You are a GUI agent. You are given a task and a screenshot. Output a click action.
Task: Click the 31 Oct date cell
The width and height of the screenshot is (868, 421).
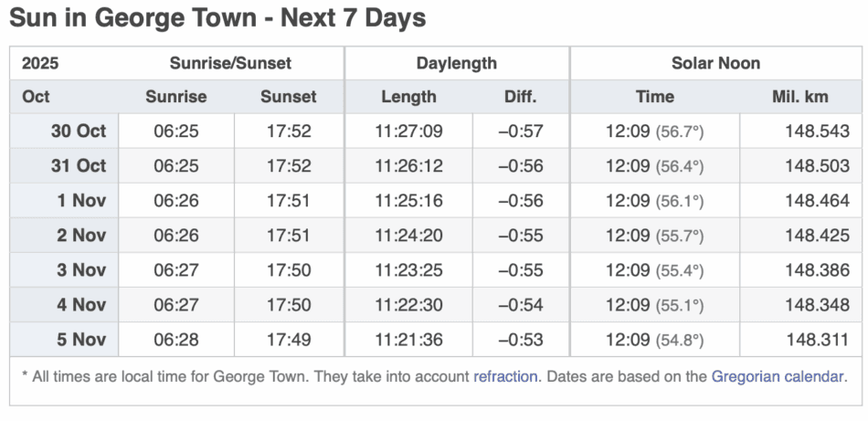click(x=78, y=166)
